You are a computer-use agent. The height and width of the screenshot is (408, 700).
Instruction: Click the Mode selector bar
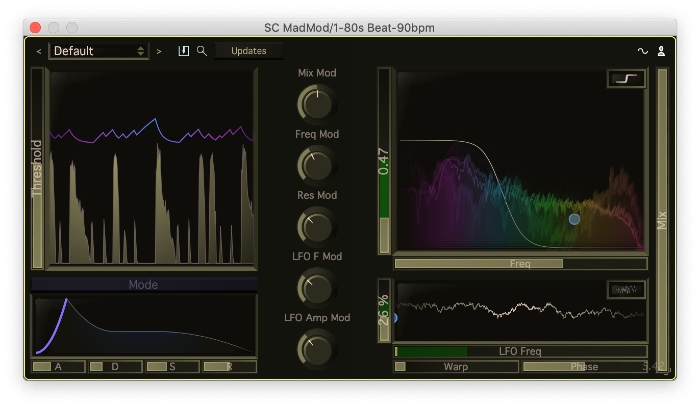coord(144,284)
